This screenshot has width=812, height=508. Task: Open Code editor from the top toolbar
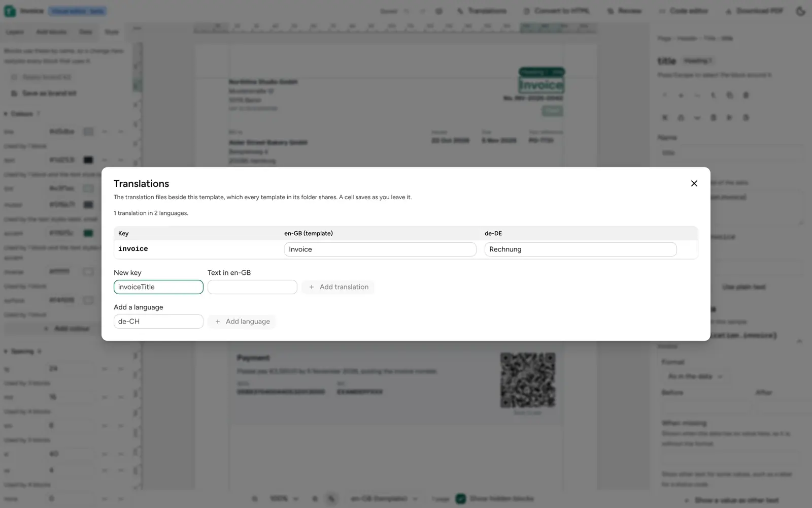pyautogui.click(x=683, y=11)
